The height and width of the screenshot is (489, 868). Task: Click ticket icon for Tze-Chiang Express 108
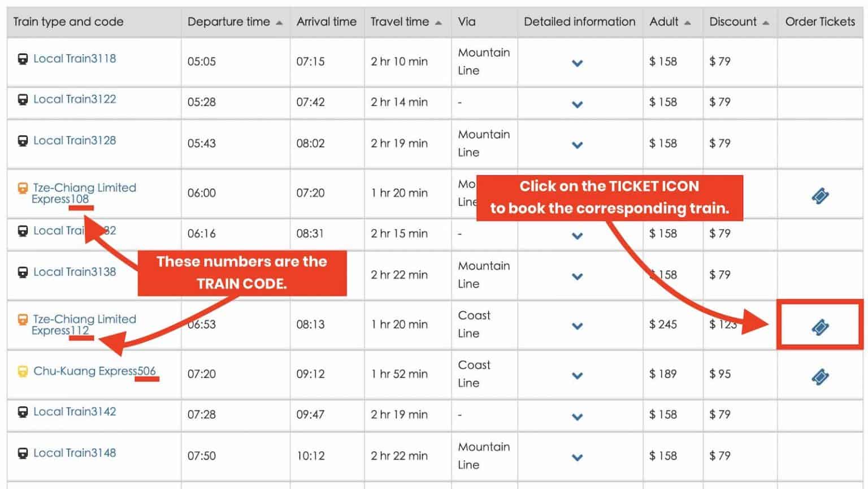820,196
